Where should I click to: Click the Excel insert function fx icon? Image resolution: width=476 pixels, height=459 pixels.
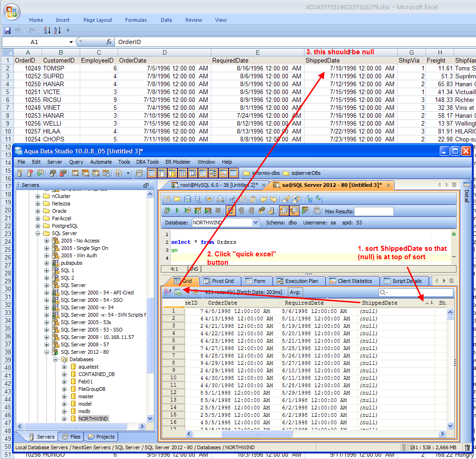[108, 42]
